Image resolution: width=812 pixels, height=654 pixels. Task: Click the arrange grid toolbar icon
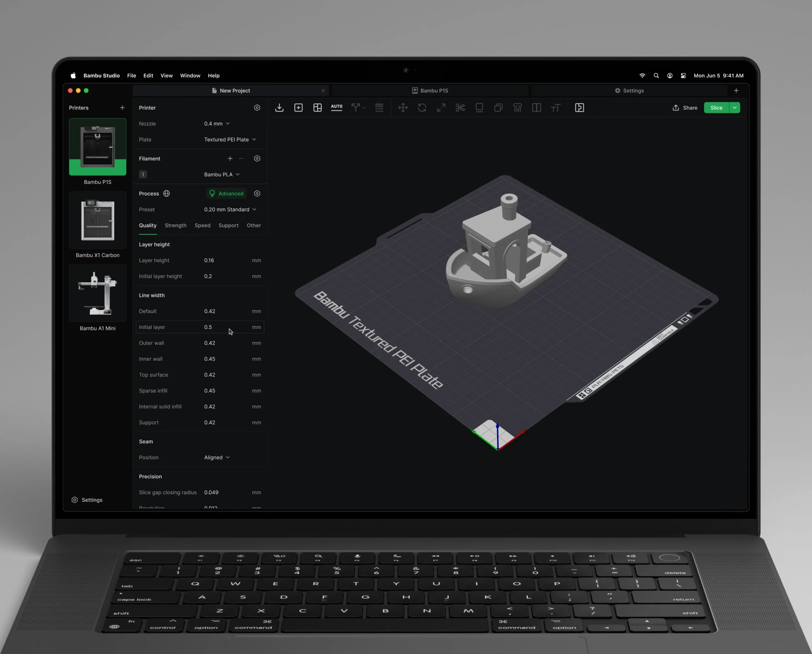pyautogui.click(x=318, y=108)
